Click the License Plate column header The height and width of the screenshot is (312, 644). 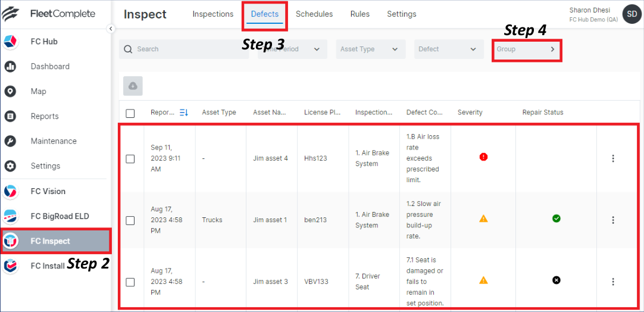[x=323, y=112]
